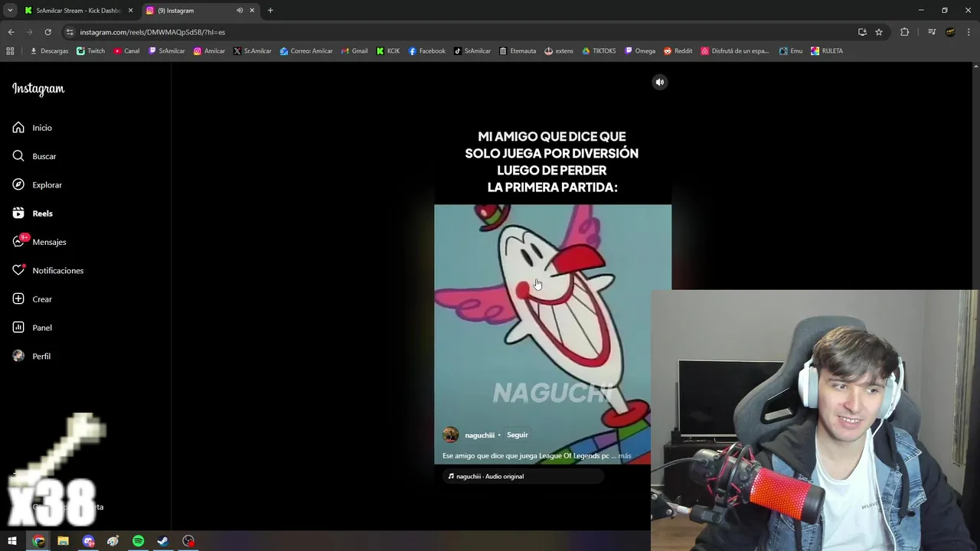Open Chrome from the taskbar

point(38,541)
